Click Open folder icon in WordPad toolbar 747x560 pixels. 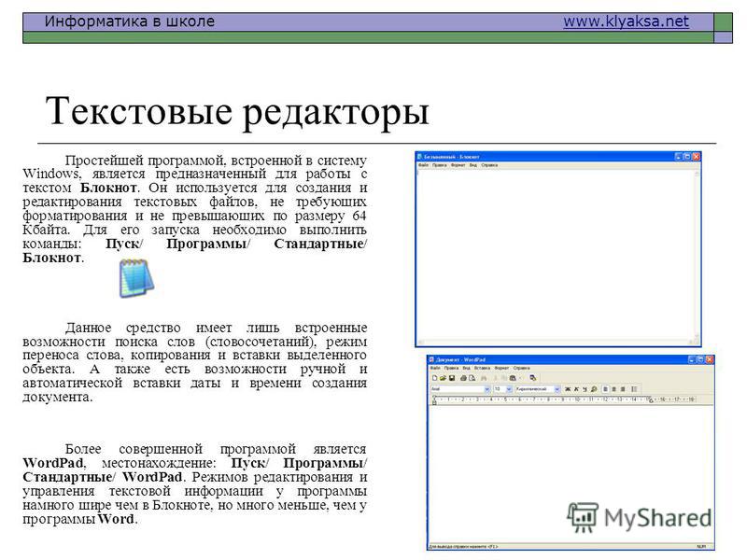(443, 378)
